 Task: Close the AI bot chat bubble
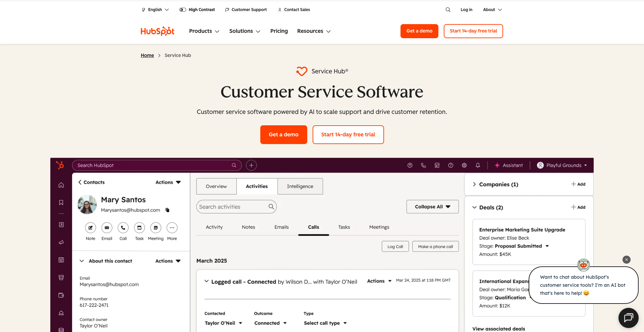[x=626, y=260]
